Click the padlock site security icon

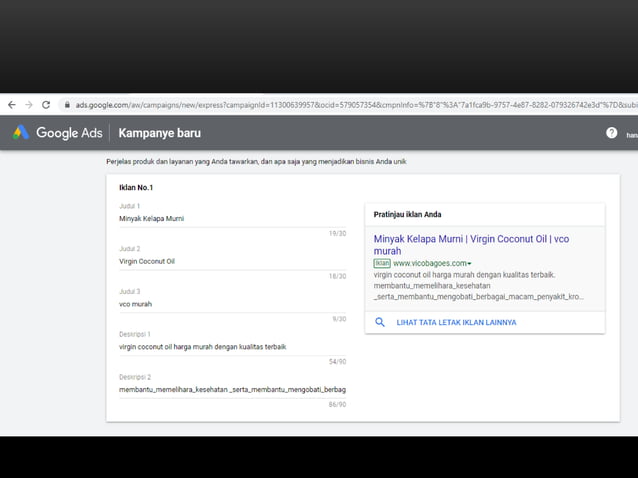click(67, 104)
